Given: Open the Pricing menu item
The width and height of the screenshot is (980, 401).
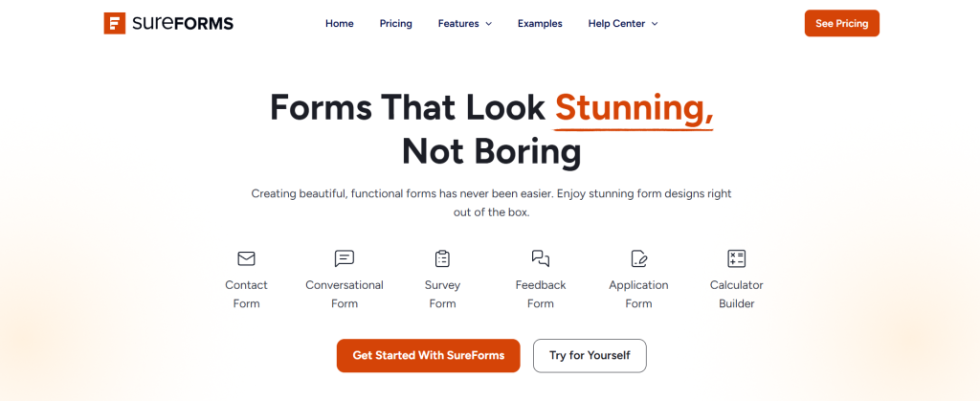Looking at the screenshot, I should tap(395, 24).
